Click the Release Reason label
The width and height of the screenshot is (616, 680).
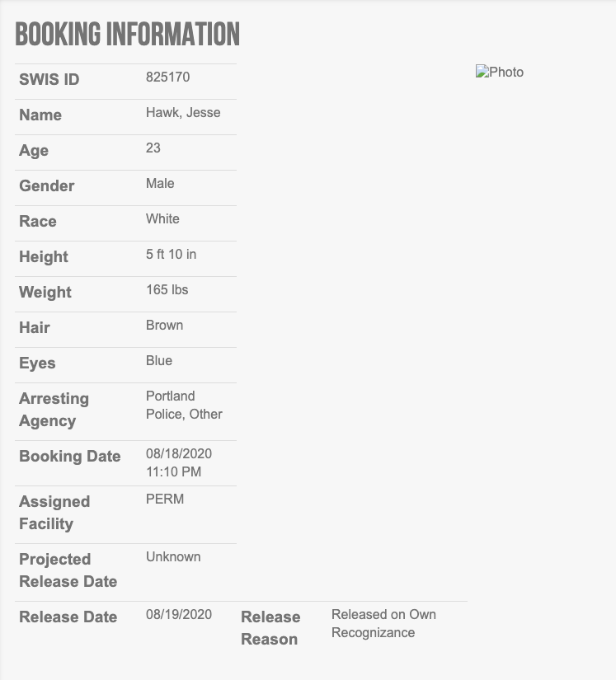click(270, 628)
